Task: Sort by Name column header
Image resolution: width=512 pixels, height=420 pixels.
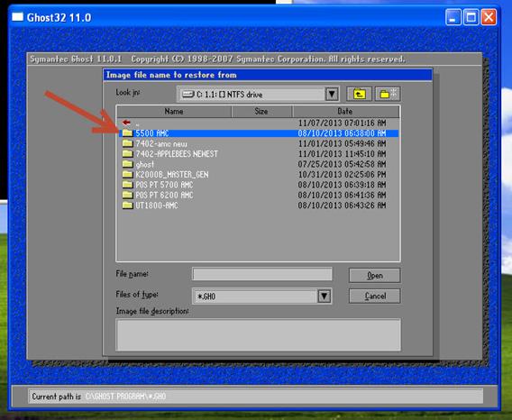Action: click(174, 112)
